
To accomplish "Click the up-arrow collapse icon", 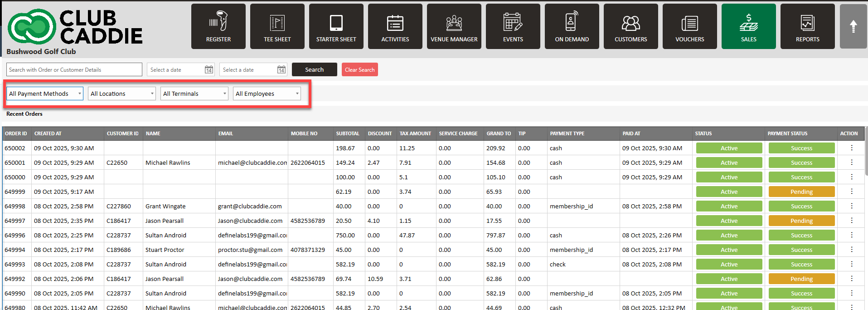I will pyautogui.click(x=853, y=26).
